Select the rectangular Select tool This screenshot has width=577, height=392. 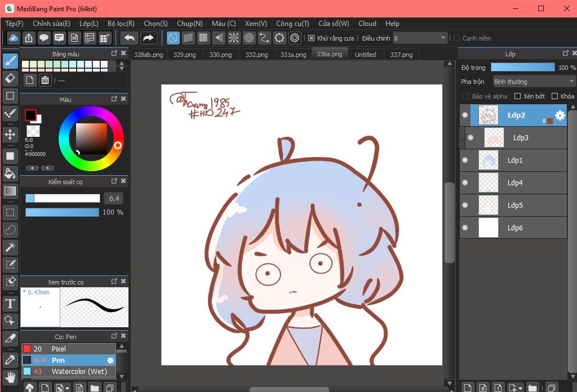tap(10, 212)
